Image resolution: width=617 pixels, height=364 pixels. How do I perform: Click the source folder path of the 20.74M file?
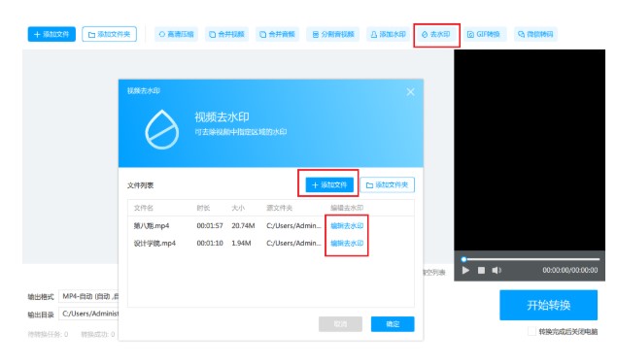[293, 225]
